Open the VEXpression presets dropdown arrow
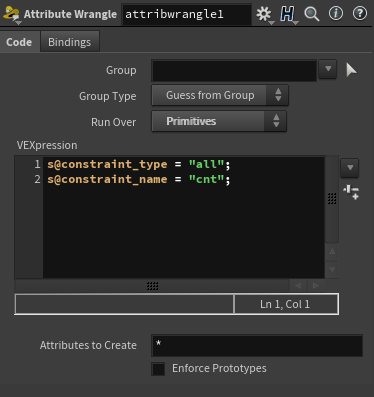The image size is (374, 397). coord(350,167)
